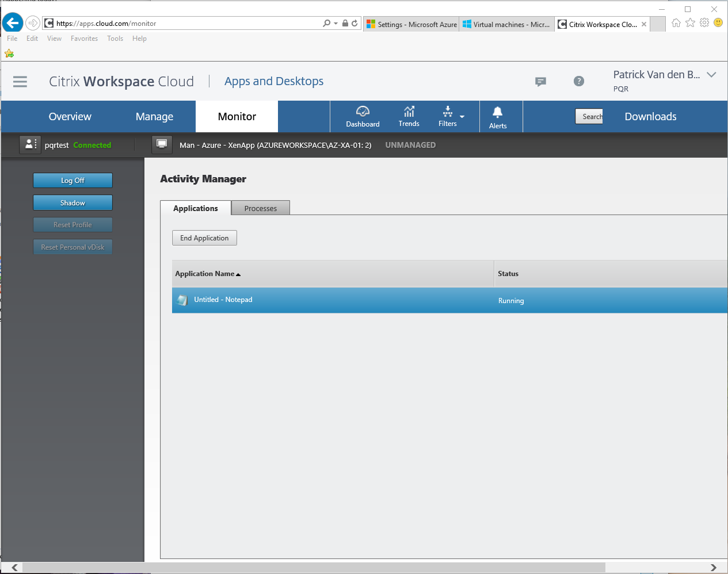The image size is (728, 574).
Task: Click the Notepad application icon
Action: tap(182, 300)
